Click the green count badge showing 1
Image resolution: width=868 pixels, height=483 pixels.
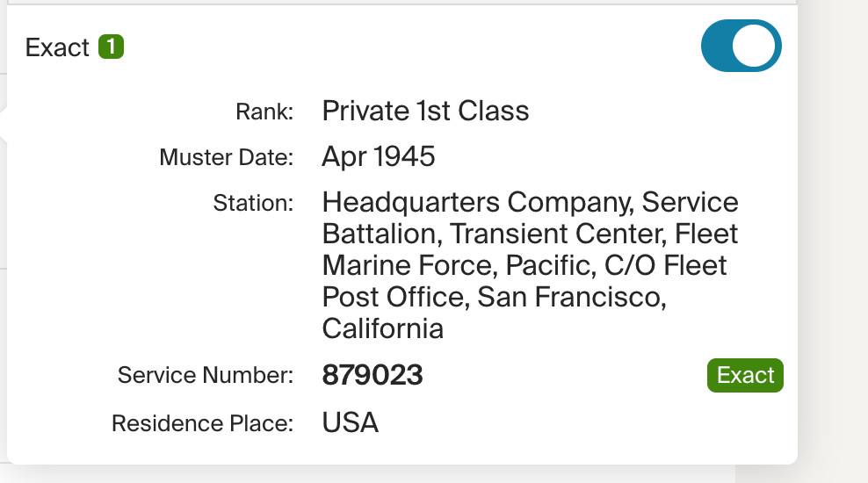(x=111, y=47)
